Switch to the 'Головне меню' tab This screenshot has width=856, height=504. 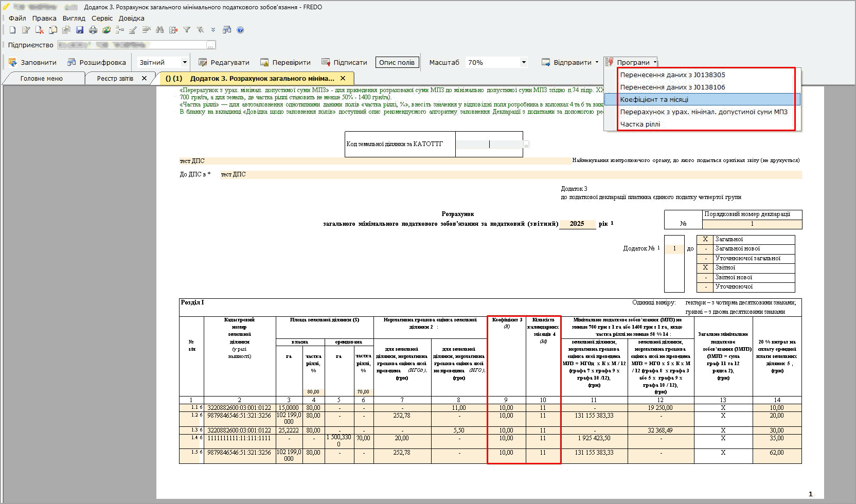pyautogui.click(x=42, y=78)
